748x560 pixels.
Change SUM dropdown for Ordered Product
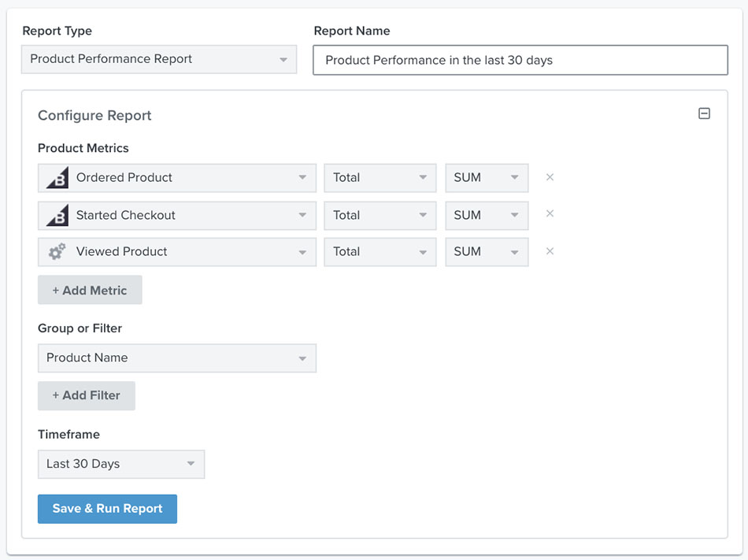486,178
